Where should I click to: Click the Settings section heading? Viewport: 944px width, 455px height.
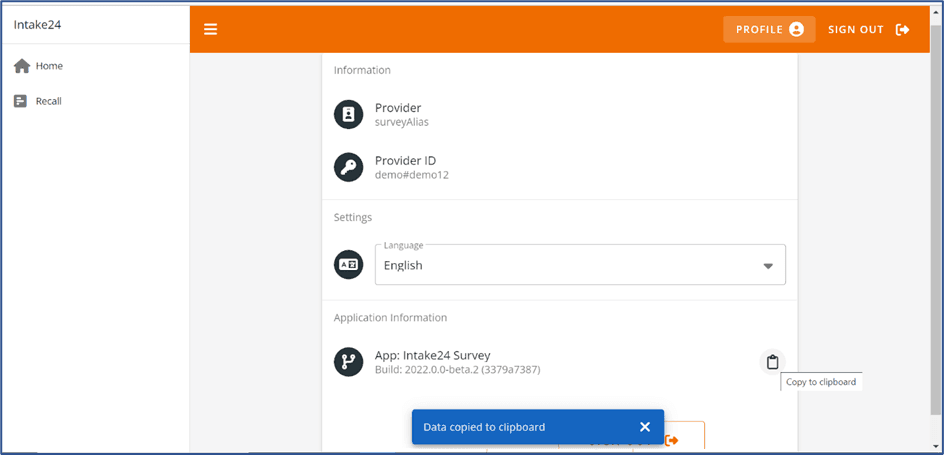[353, 217]
